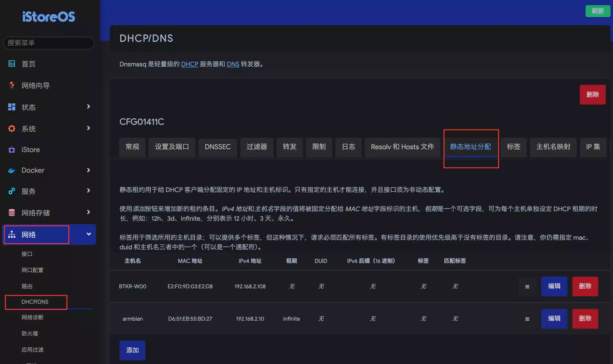Open the Resolv 和 Hosts 文件 tab
The width and height of the screenshot is (613, 364).
(402, 147)
